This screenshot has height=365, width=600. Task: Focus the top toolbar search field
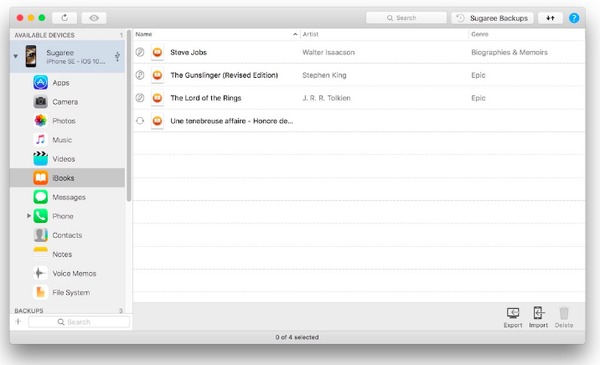(406, 18)
